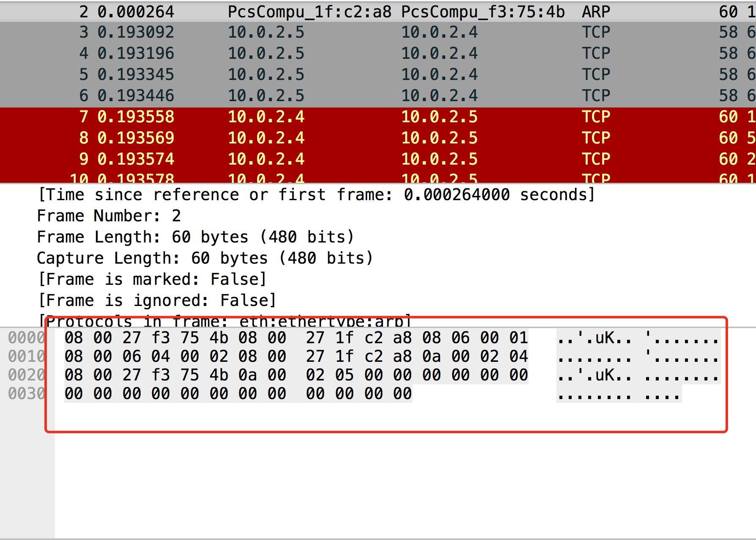756x540 pixels.
Task: Select red packet 8 at 0.193569
Action: (378, 138)
